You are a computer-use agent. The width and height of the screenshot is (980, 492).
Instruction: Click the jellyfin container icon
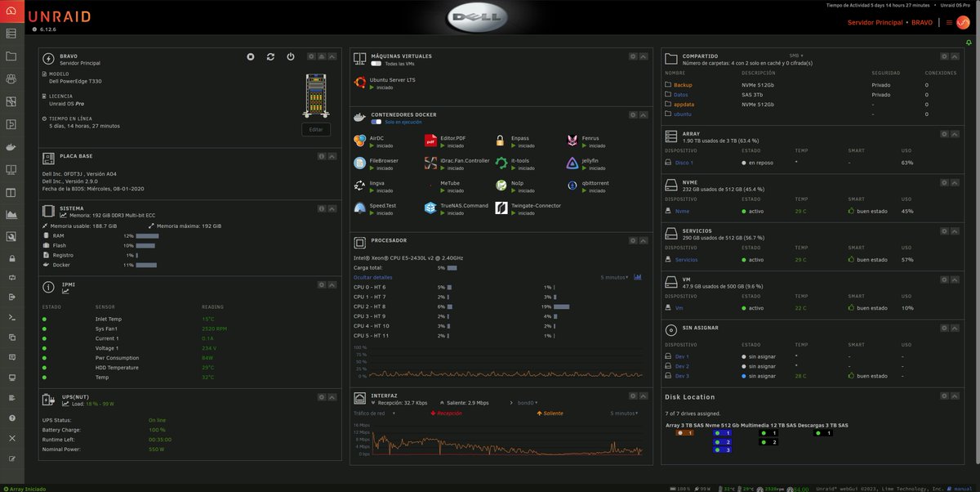click(x=572, y=163)
